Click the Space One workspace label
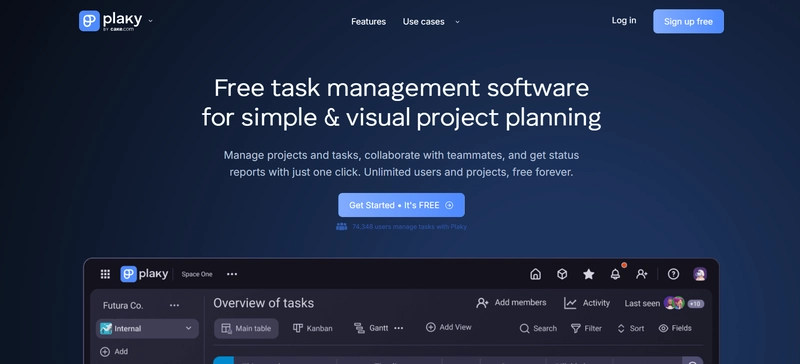Viewport: 800px width, 364px height. point(197,274)
